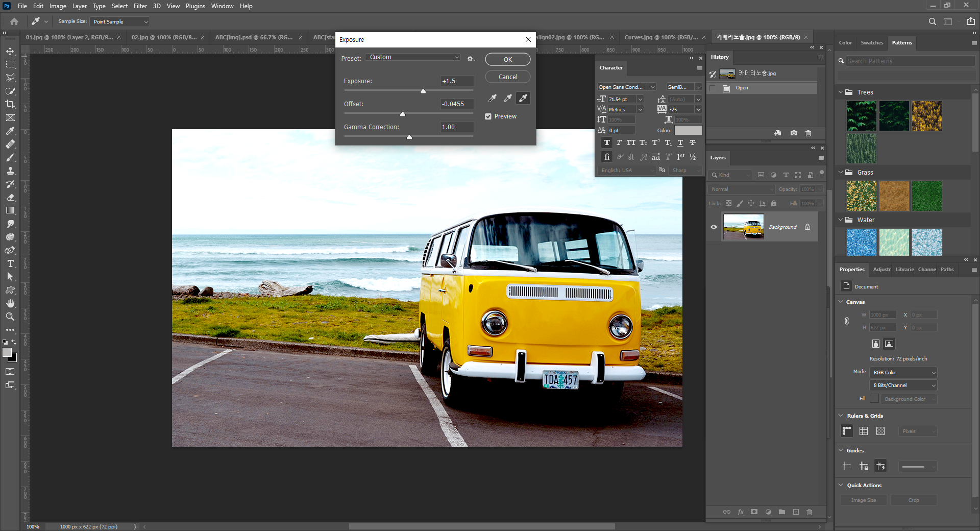Cancel the Exposure dialog

click(x=508, y=77)
